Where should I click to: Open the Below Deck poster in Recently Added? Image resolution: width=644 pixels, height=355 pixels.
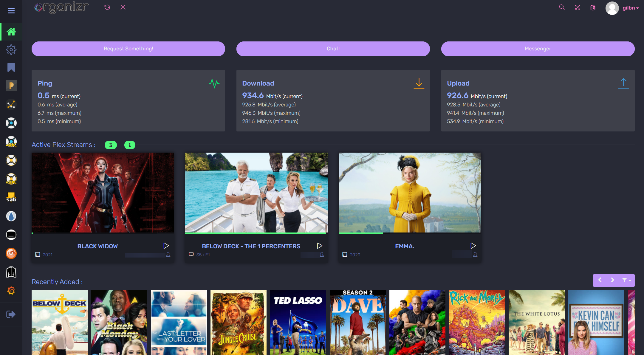coord(60,322)
